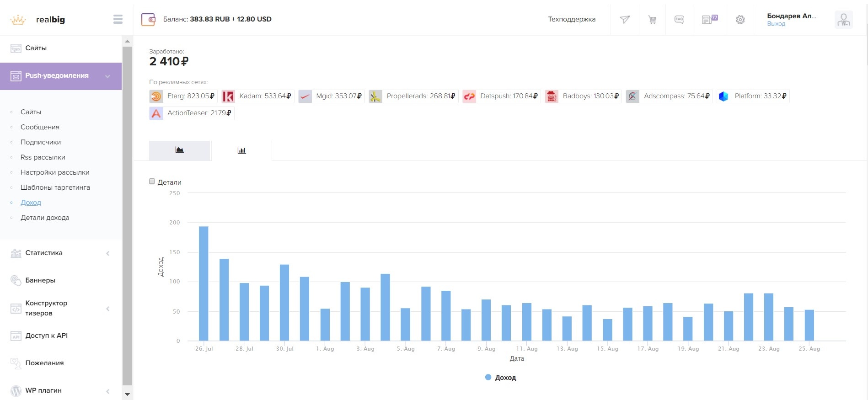Click the 26 Jul income bar
The height and width of the screenshot is (400, 868).
pos(204,283)
